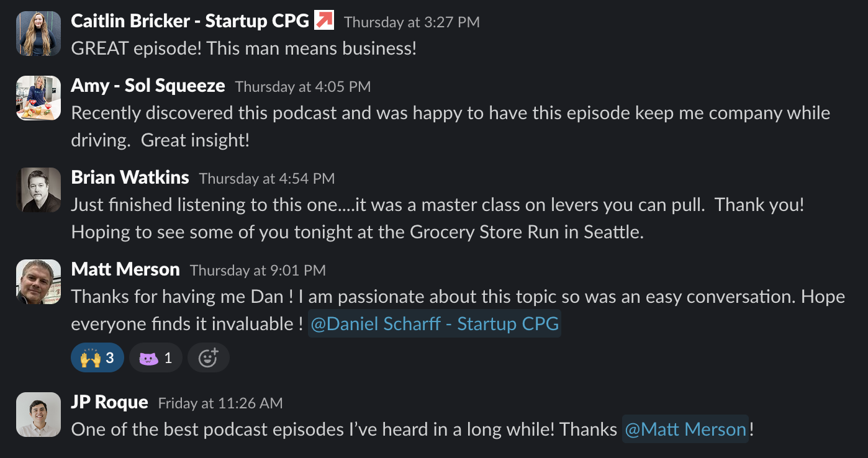The image size is (868, 458).
Task: Open Matt Merson's avatar image
Action: [38, 282]
